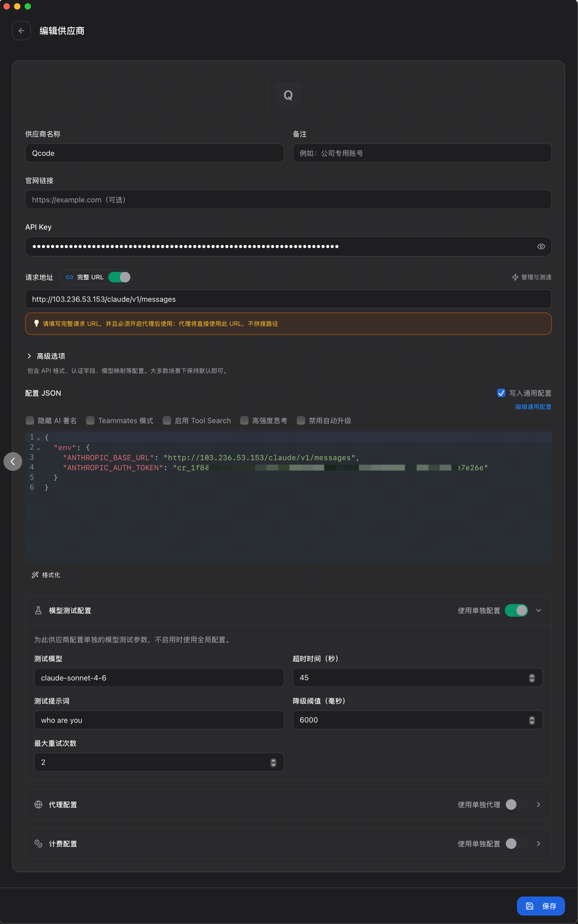Image resolution: width=578 pixels, height=924 pixels.
Task: Check the 高强度思考 option
Action: [244, 421]
